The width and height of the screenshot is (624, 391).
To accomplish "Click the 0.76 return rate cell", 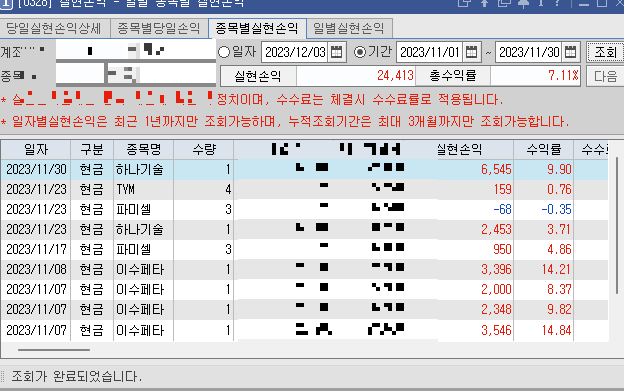I will click(544, 189).
